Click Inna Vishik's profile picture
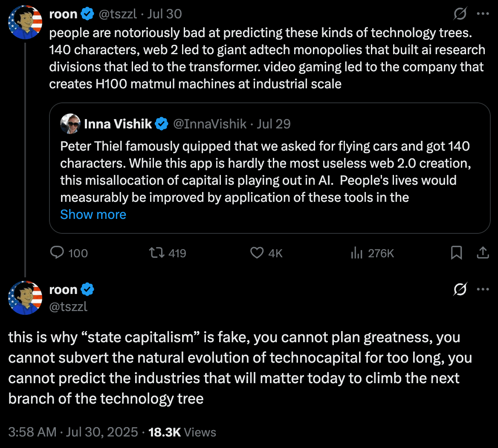Image resolution: width=498 pixels, height=448 pixels. pyautogui.click(x=70, y=124)
